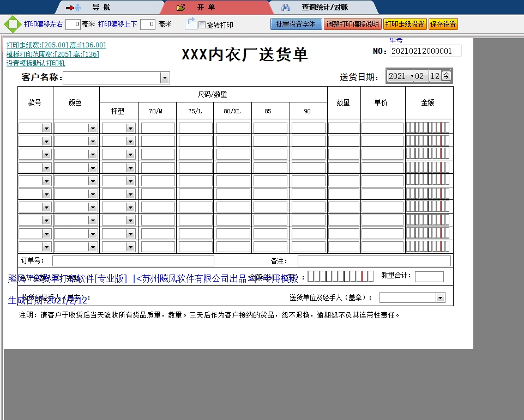The image size is (524, 420).
Task: Open the first row 颜色 dropdown
Action: pyautogui.click(x=93, y=128)
